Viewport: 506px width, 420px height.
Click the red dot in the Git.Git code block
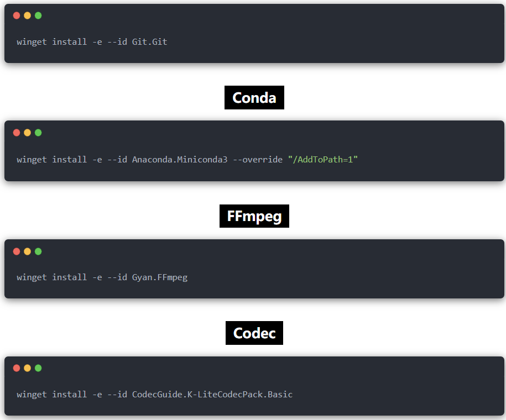(17, 15)
